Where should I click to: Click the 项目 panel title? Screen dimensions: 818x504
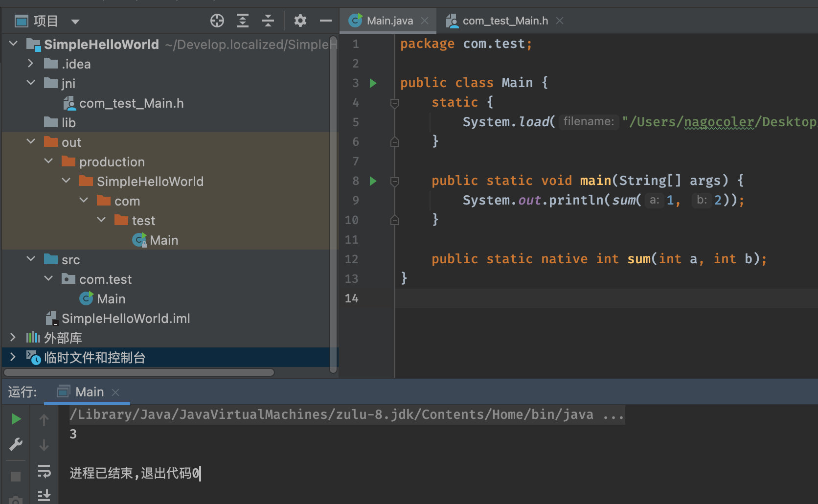[x=45, y=21]
